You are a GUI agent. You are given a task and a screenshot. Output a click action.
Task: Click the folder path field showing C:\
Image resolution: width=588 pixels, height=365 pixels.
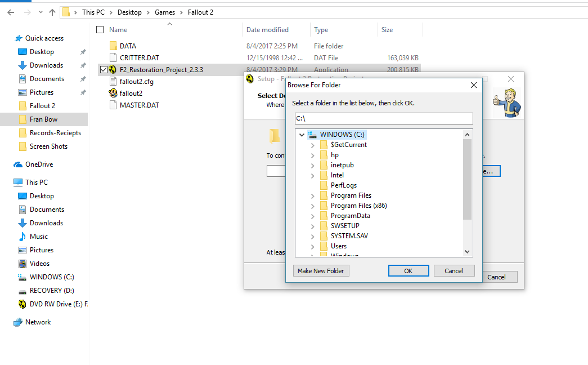(384, 119)
